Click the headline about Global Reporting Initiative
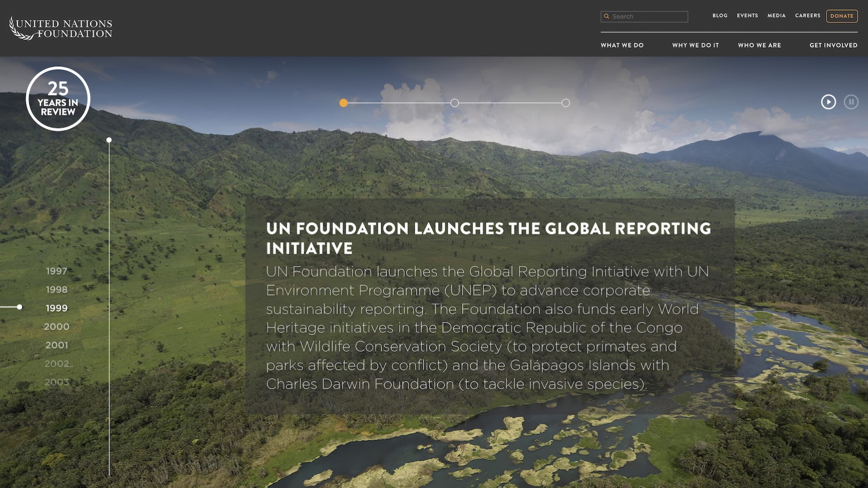 click(x=488, y=238)
